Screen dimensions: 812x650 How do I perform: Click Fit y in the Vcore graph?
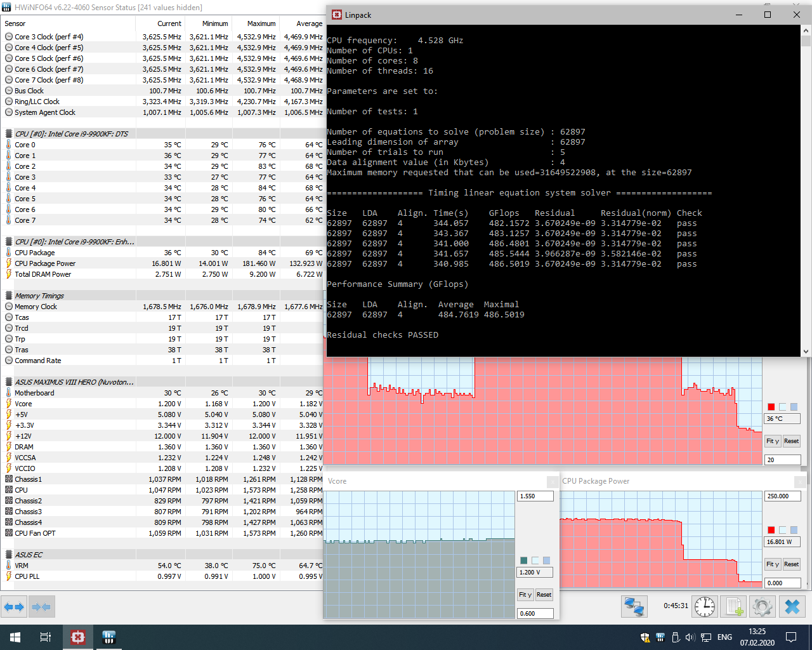click(525, 595)
